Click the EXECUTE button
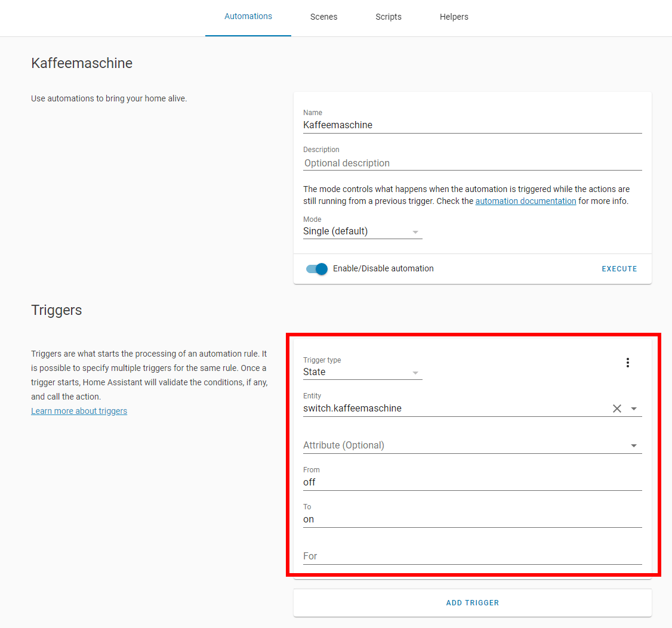Image resolution: width=672 pixels, height=628 pixels. (619, 269)
